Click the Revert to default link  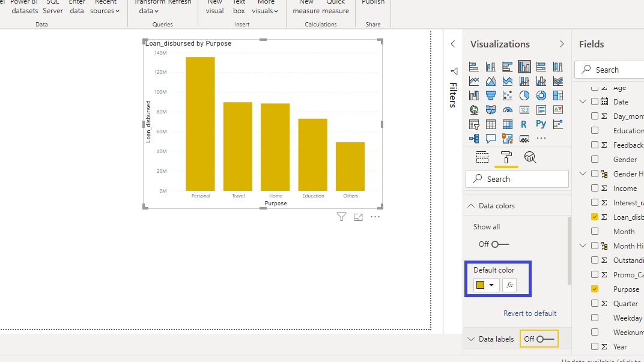coord(530,313)
